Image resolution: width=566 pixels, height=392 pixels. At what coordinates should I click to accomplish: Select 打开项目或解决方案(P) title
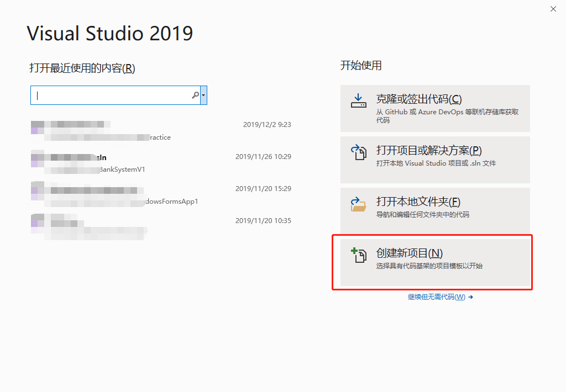(429, 150)
